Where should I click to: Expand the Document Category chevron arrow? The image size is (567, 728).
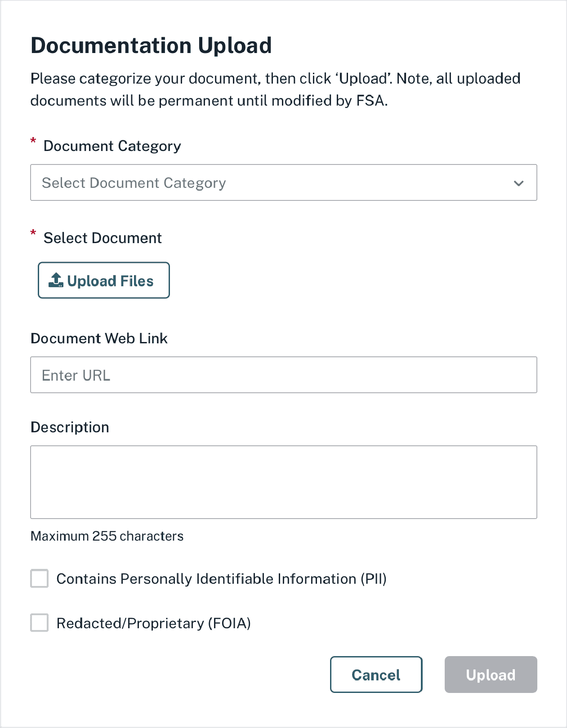(518, 183)
